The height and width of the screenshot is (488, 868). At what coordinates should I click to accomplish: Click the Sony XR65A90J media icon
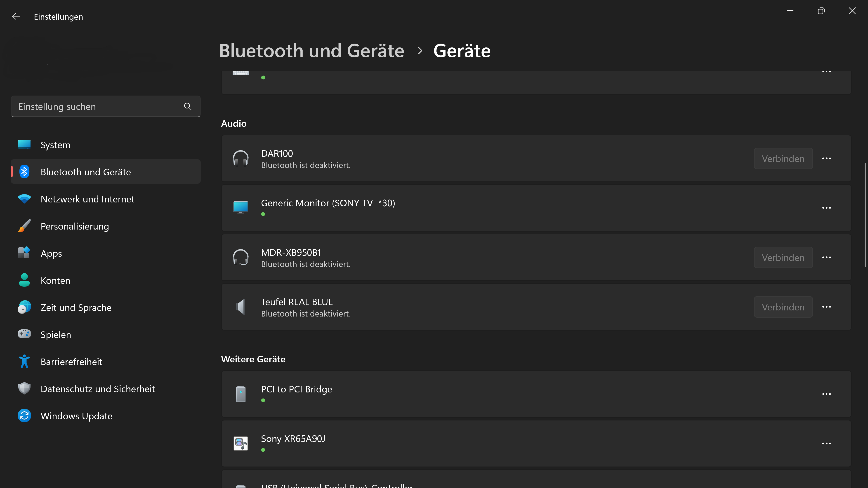click(x=241, y=443)
